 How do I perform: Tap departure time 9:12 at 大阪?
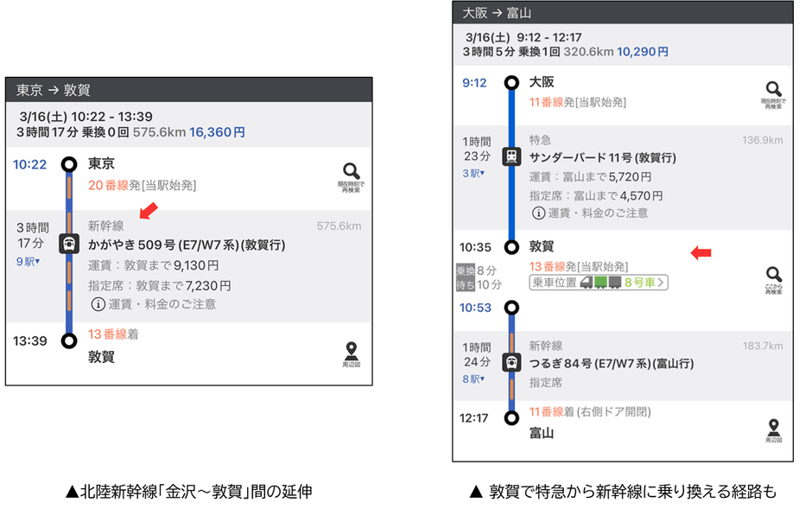pyautogui.click(x=474, y=83)
